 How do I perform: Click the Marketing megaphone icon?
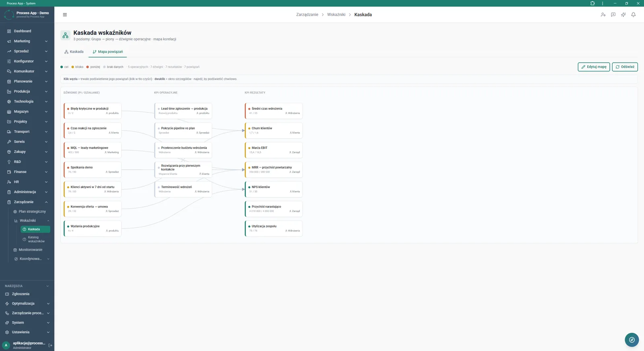9,41
